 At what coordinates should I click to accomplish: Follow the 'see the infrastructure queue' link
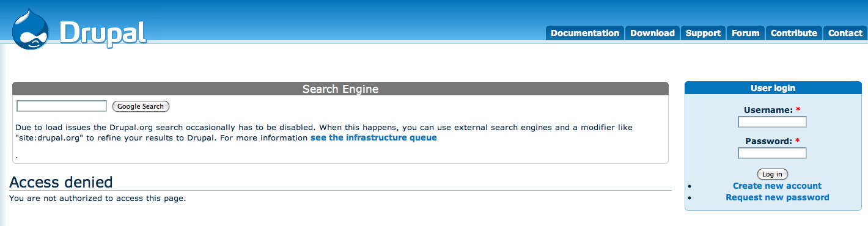[373, 137]
